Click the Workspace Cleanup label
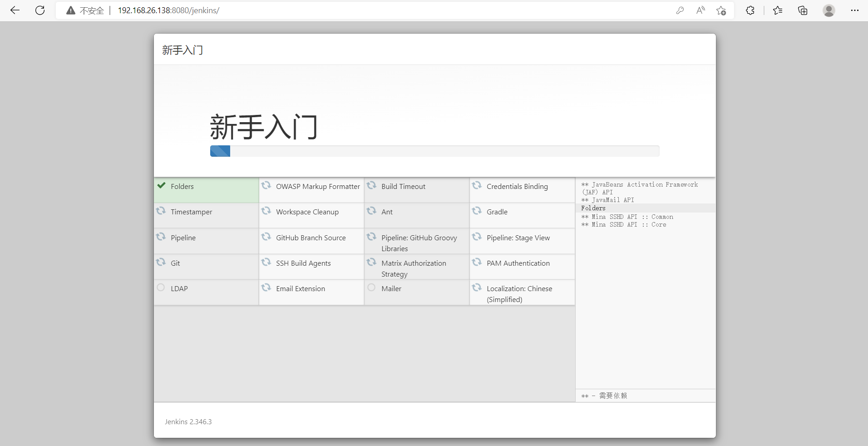868x446 pixels. click(x=307, y=212)
